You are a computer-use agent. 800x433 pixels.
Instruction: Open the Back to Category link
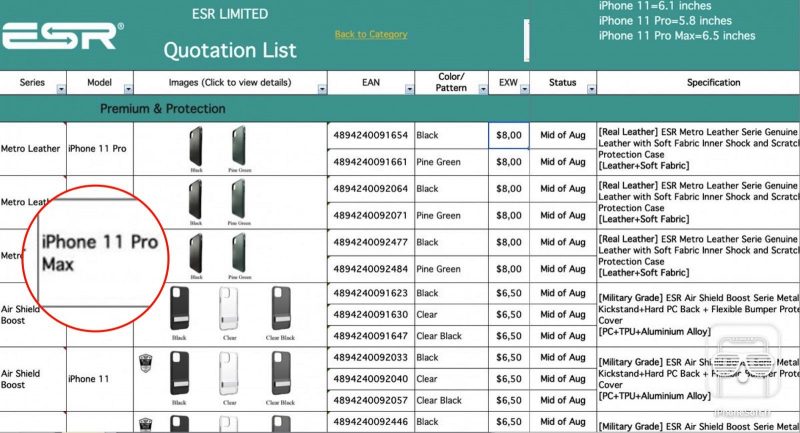click(371, 34)
